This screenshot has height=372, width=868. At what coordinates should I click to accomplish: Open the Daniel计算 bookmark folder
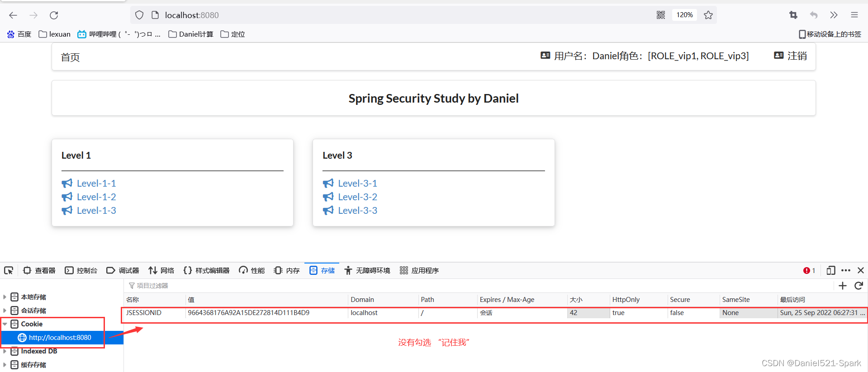(x=190, y=34)
